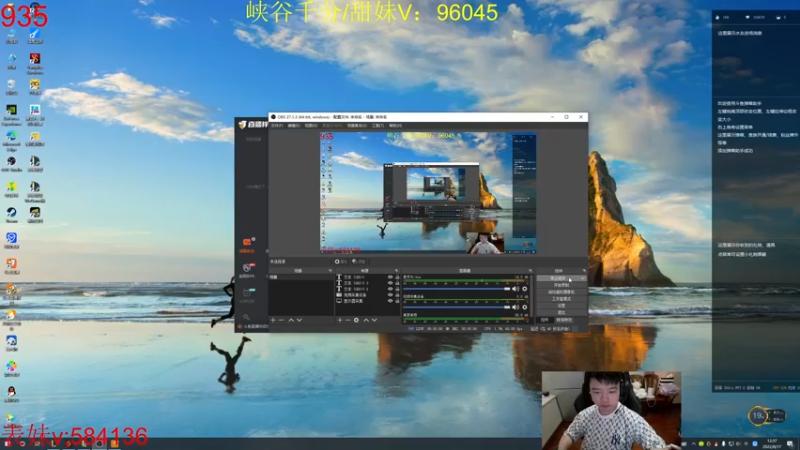
Task: Click the search icon in streaming companion sidebar
Action: point(246,316)
